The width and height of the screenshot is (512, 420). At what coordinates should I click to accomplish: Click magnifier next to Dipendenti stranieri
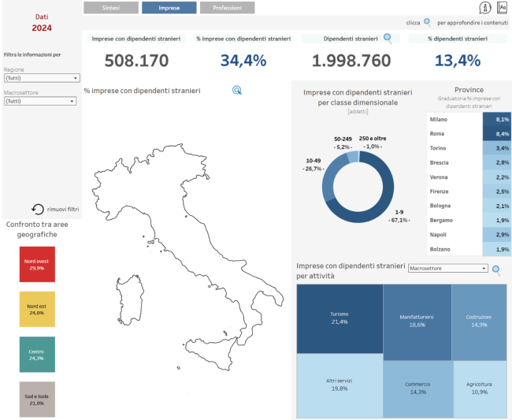tap(387, 38)
